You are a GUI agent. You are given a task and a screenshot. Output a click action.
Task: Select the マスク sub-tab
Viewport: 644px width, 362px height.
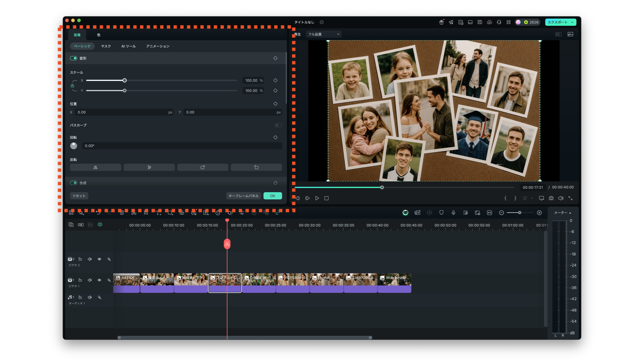106,46
